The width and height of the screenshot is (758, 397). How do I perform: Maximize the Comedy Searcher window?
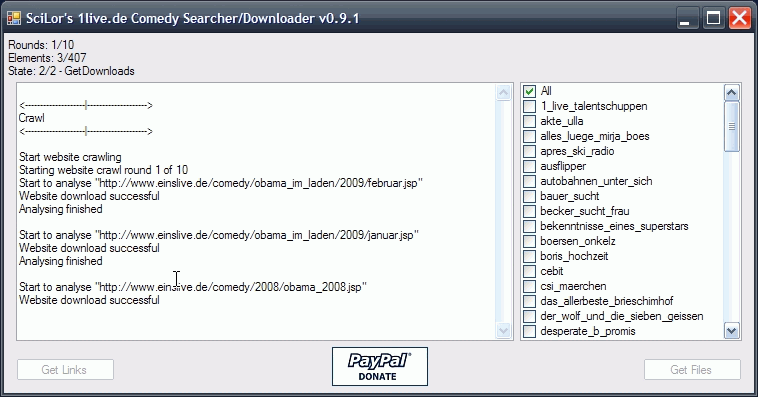713,18
